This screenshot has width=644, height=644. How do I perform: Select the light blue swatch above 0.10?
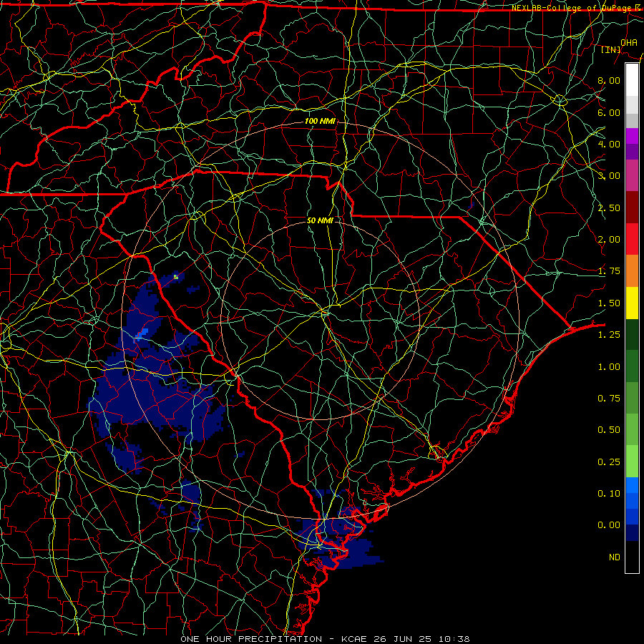[x=632, y=485]
